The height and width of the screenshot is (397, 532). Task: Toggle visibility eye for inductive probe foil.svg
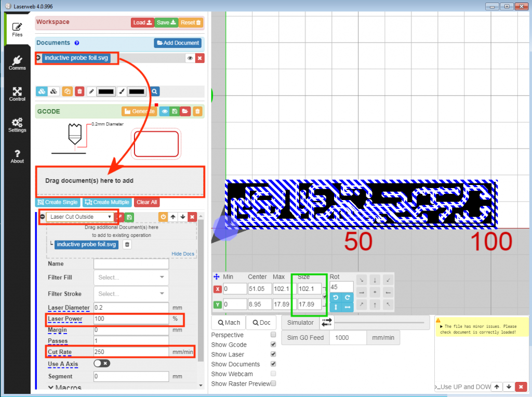point(190,58)
